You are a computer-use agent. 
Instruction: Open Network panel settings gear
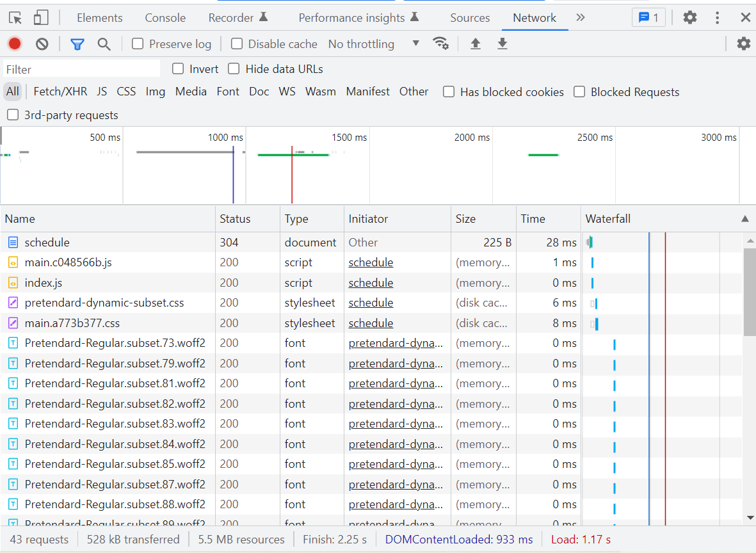[743, 44]
